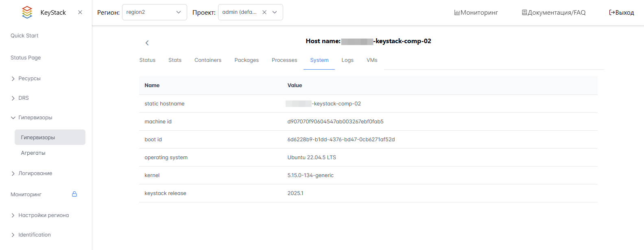Expand the Настройки региона section
The height and width of the screenshot is (250, 644).
(x=43, y=215)
